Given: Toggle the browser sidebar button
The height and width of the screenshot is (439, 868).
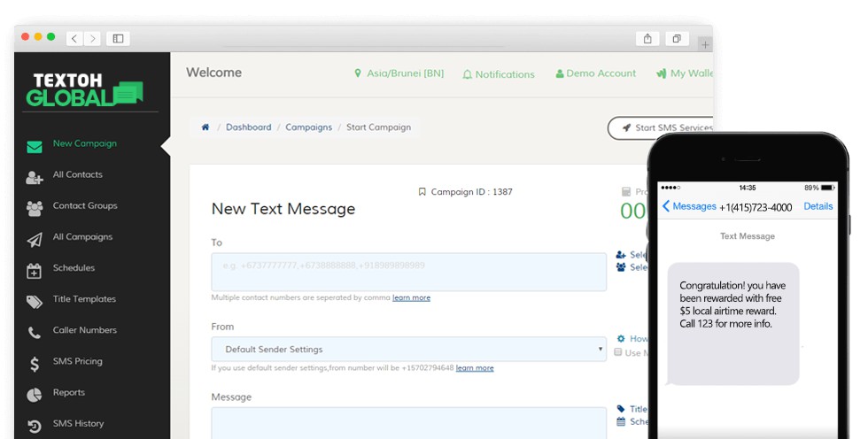Looking at the screenshot, I should pos(117,38).
